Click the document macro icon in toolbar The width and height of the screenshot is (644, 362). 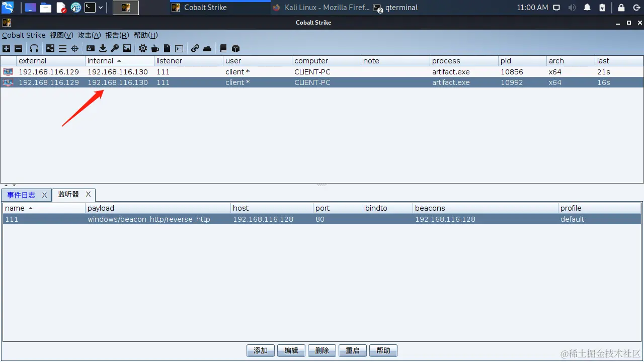pyautogui.click(x=167, y=49)
